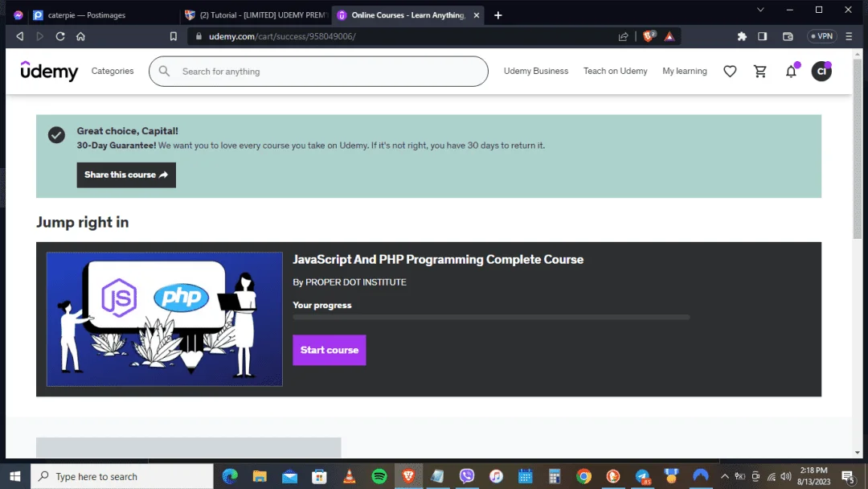
Task: Open Brave Shields lion icon
Action: (649, 36)
